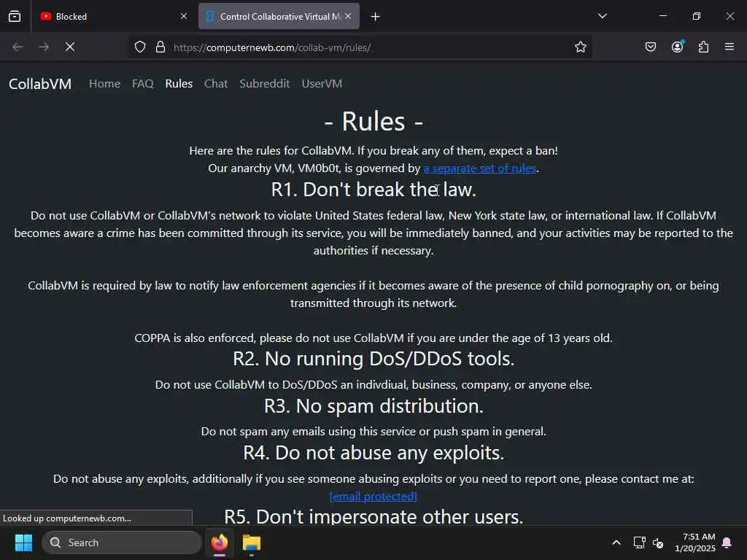
Task: Open the Chat nav link
Action: click(216, 84)
